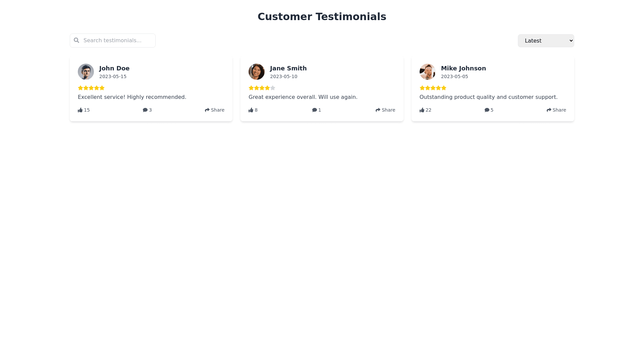
Task: Select the Mike Johnson name heading
Action: click(463, 68)
